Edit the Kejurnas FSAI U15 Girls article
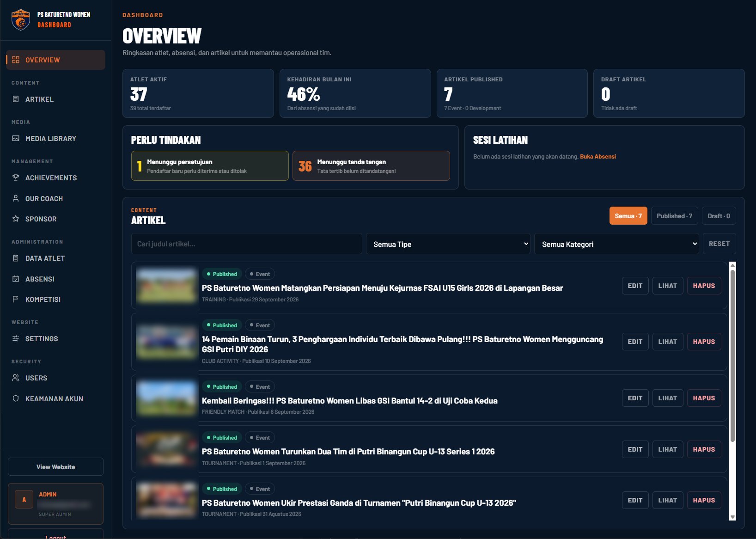This screenshot has width=756, height=539. (x=635, y=286)
